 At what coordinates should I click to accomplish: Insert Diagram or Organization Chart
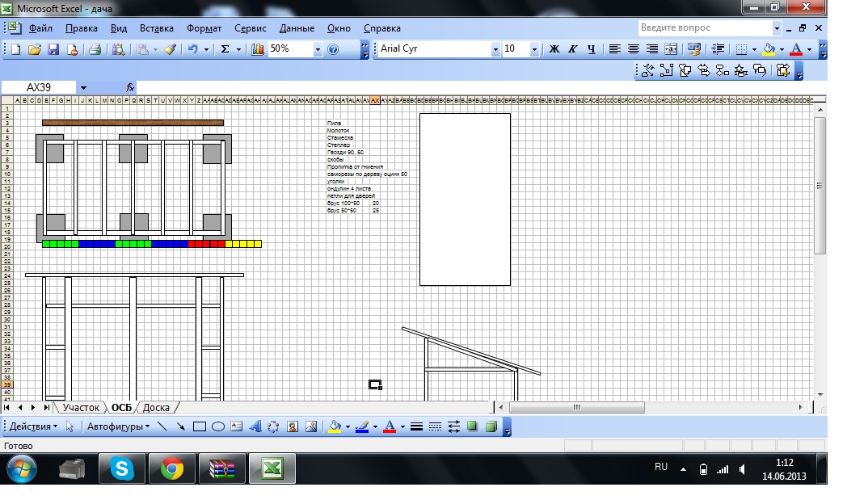coord(273,426)
